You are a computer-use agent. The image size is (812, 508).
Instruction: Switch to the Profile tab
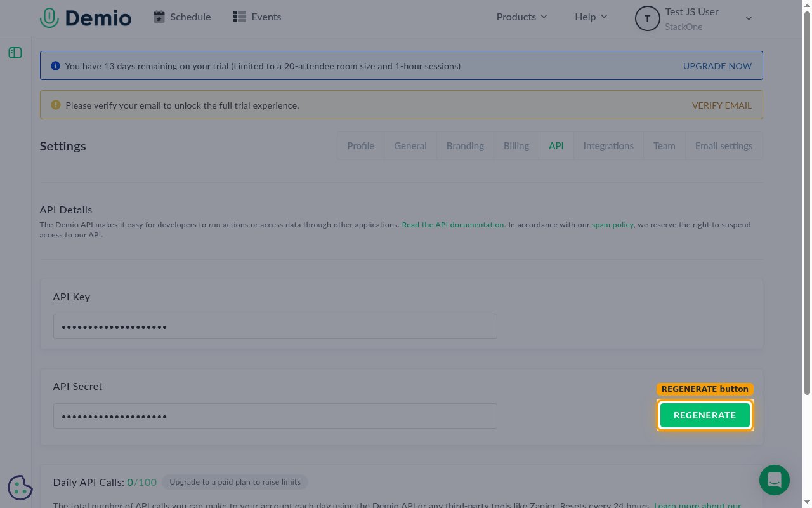coord(360,146)
